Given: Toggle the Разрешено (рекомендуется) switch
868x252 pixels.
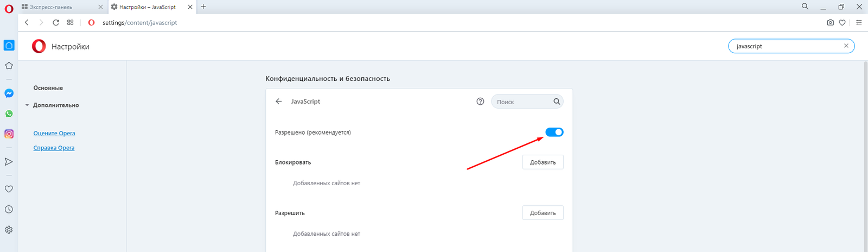Looking at the screenshot, I should 554,133.
